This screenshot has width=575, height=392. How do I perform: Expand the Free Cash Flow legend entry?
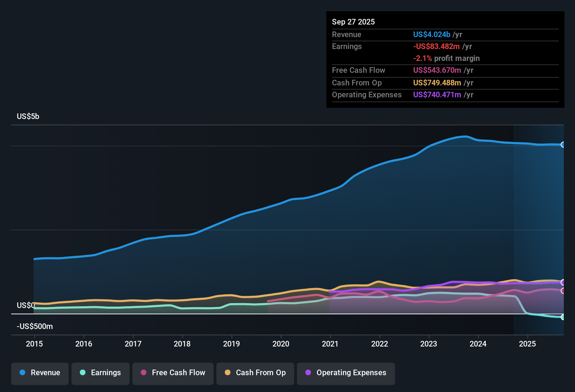click(173, 373)
